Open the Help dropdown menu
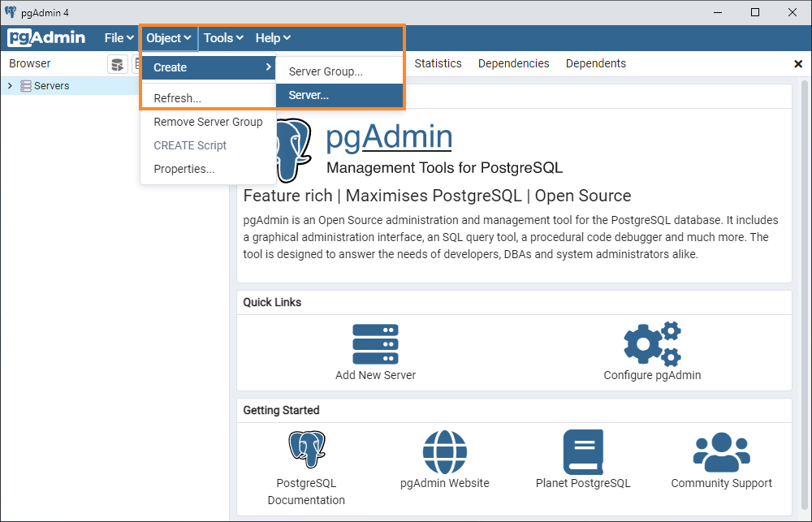The height and width of the screenshot is (522, 812). 272,38
